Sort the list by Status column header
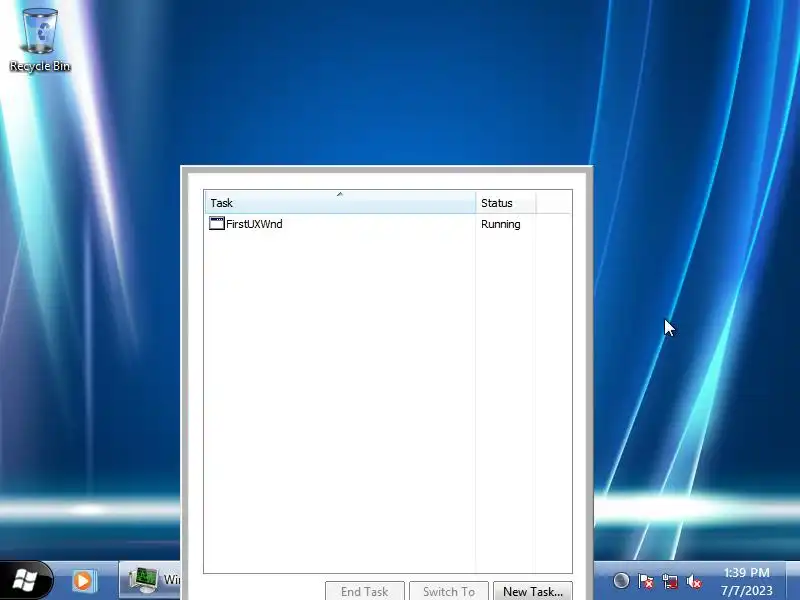This screenshot has width=800, height=600. 506,203
